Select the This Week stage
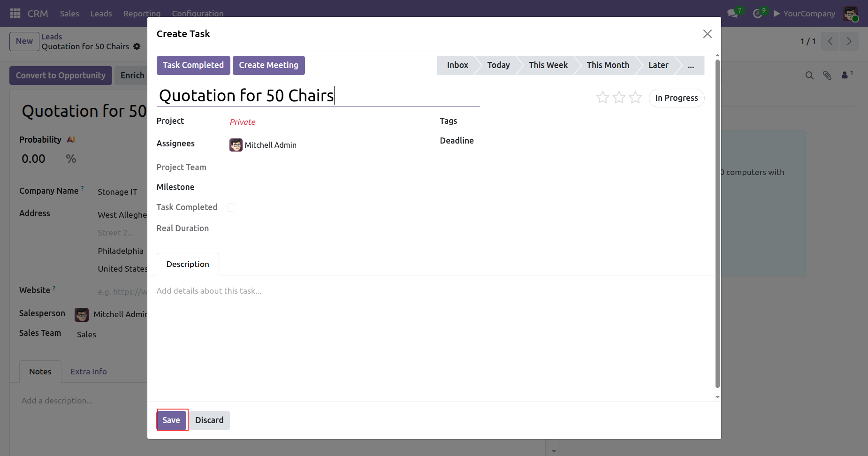Screen dimensions: 868x456 tap(548, 65)
